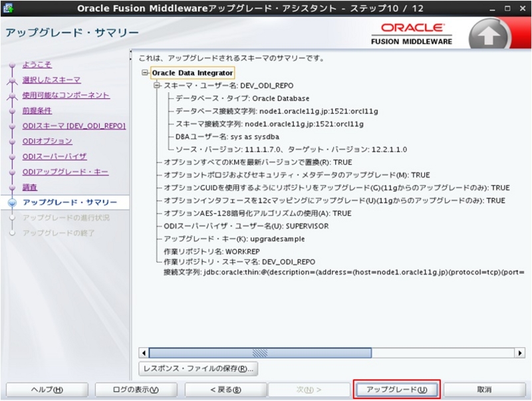Close the upgrade assistant window
This screenshot has width=532, height=401.
click(x=523, y=9)
